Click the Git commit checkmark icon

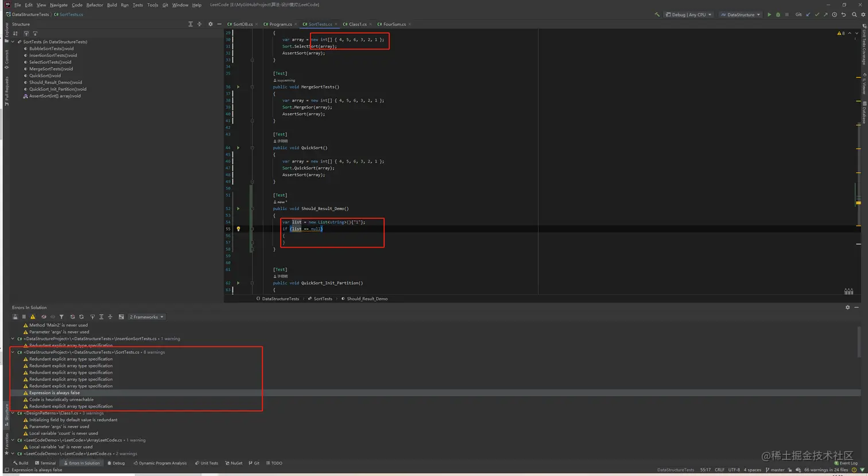tap(817, 15)
